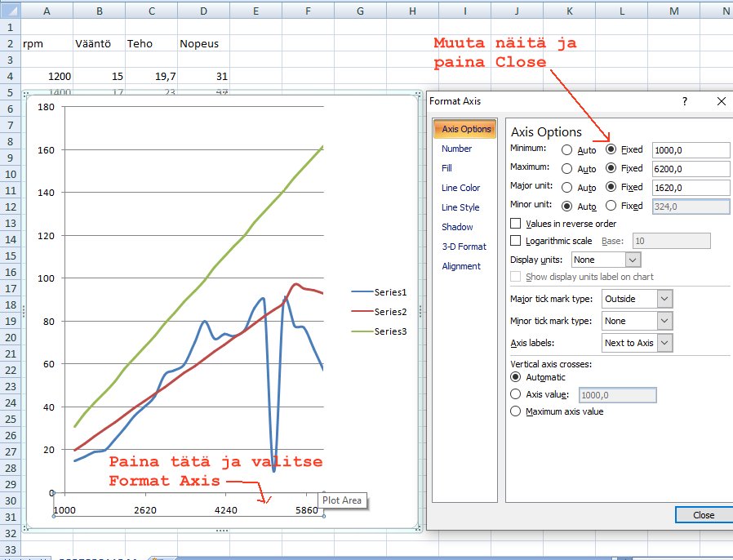Viewport: 733px width, 560px height.
Task: Open the Axis labels dropdown
Action: 664,343
